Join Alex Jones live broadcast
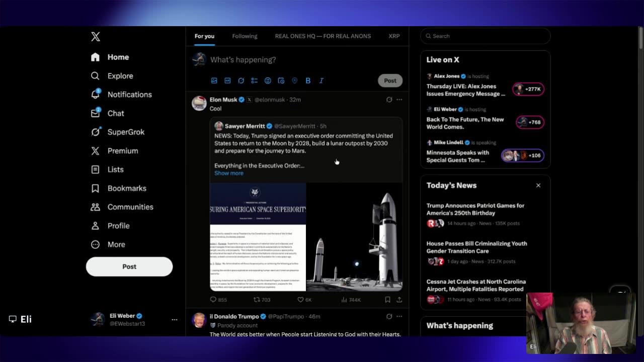Viewport: 644px width, 362px height. tap(466, 90)
